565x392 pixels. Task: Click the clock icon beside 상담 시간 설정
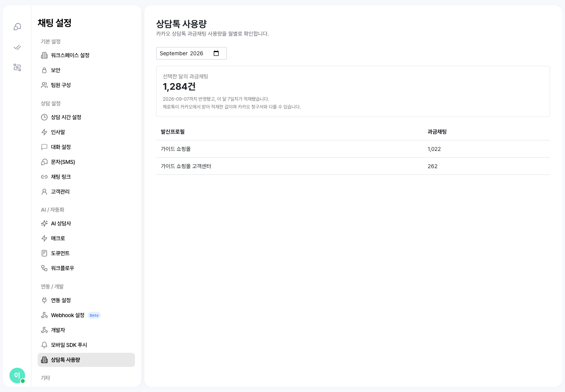pyautogui.click(x=44, y=117)
